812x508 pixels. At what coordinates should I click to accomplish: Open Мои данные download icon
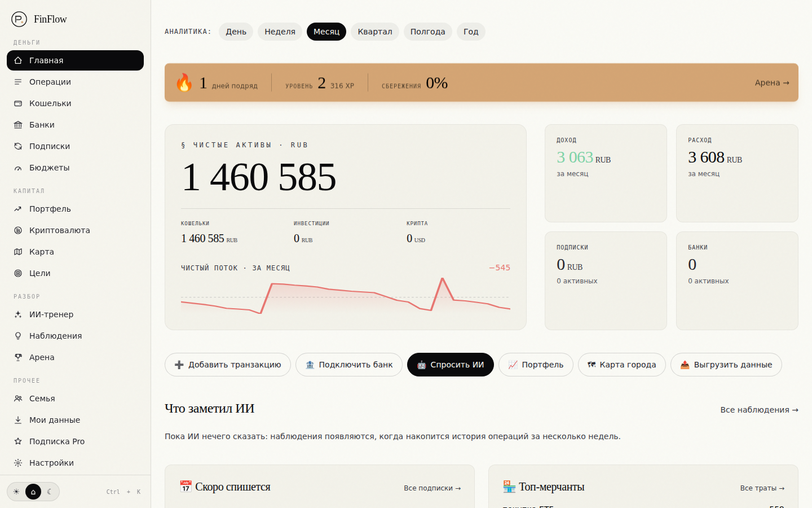(x=18, y=420)
